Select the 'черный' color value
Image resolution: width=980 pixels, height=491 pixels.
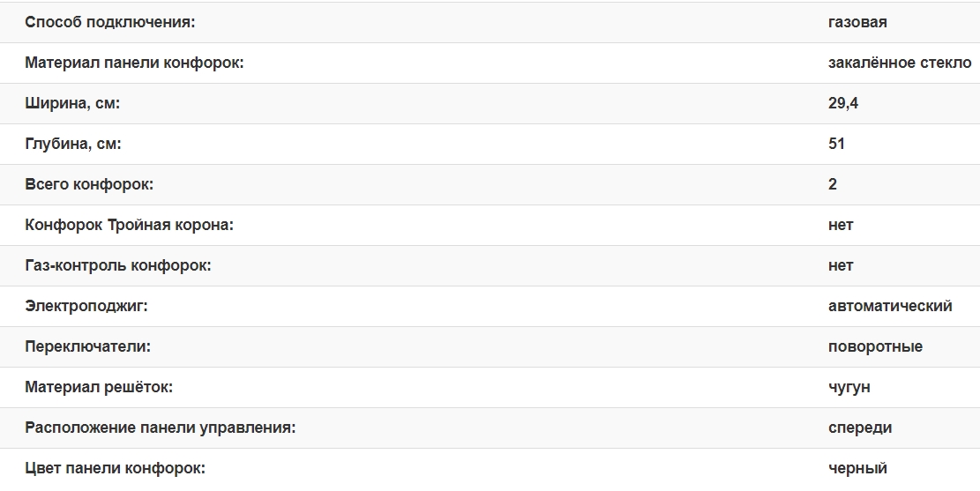[857, 468]
